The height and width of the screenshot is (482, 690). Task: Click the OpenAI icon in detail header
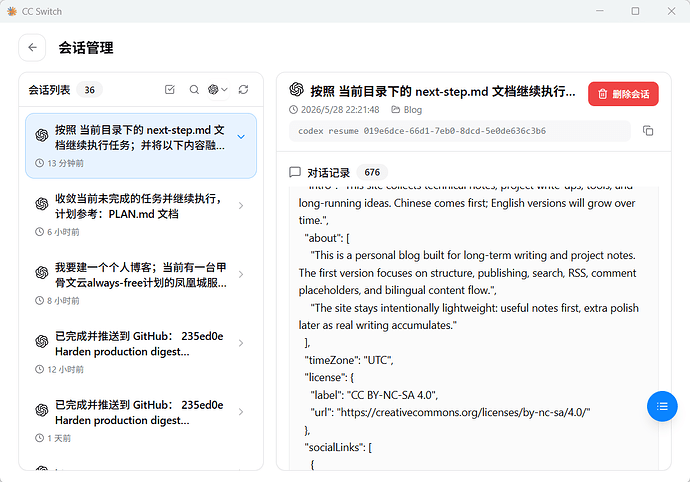point(297,89)
